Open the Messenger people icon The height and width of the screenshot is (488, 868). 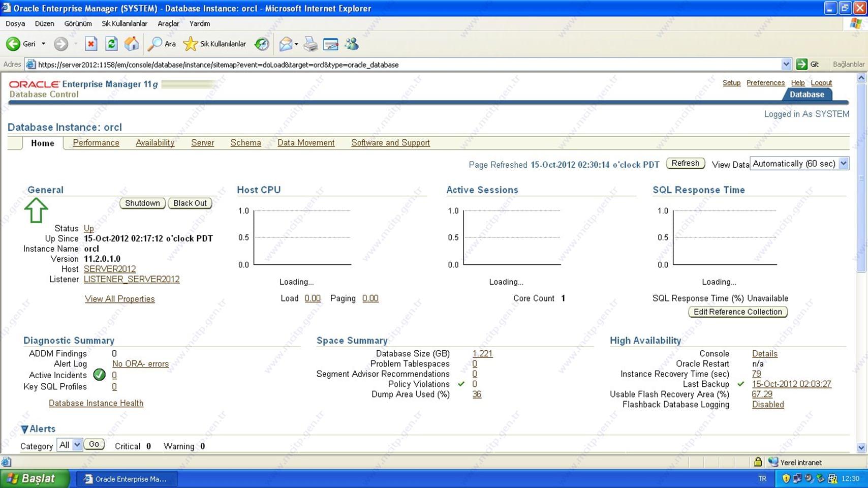coord(351,44)
